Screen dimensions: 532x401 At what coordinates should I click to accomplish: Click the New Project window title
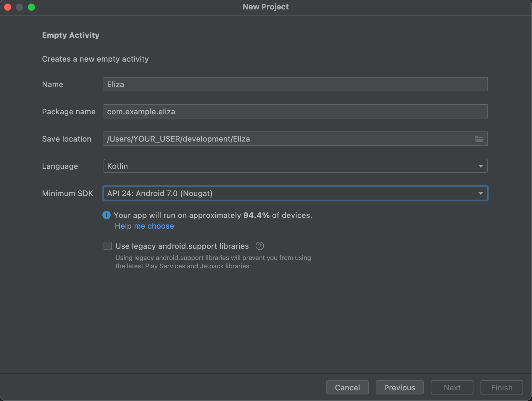coord(265,7)
